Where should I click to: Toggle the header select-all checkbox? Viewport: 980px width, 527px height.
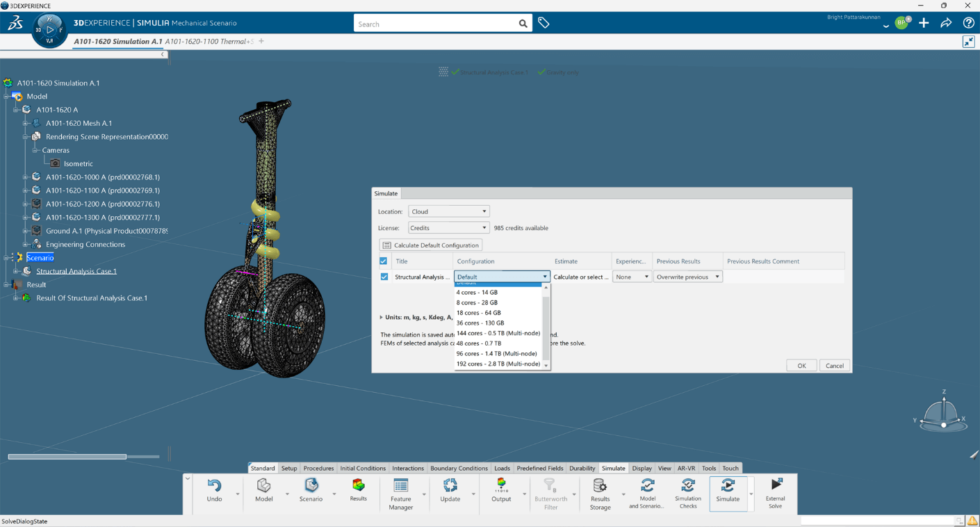pos(384,261)
